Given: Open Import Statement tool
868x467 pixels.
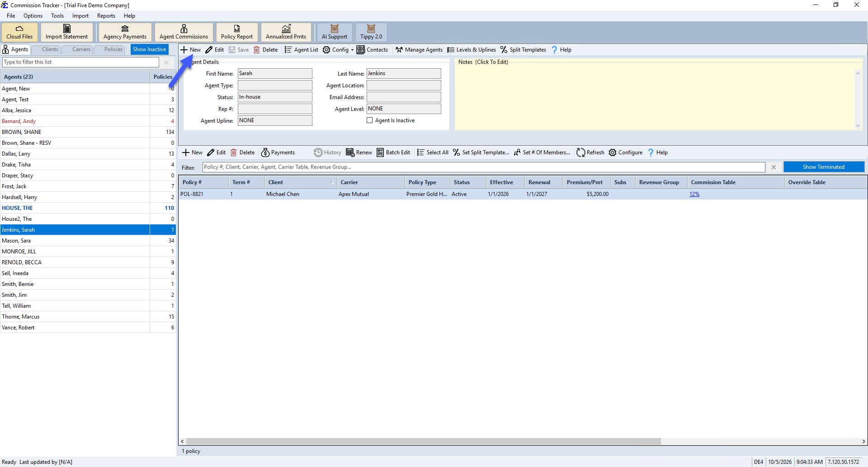Looking at the screenshot, I should pyautogui.click(x=66, y=32).
